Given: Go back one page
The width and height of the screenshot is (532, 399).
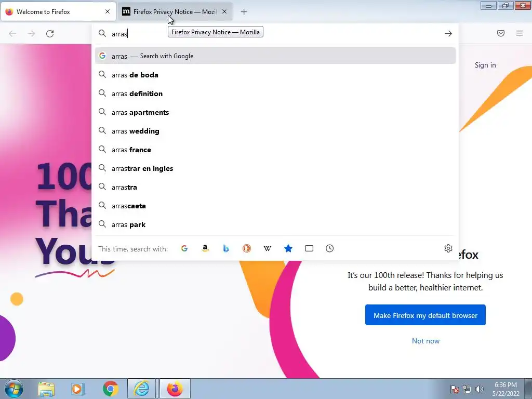Looking at the screenshot, I should pyautogui.click(x=12, y=34).
